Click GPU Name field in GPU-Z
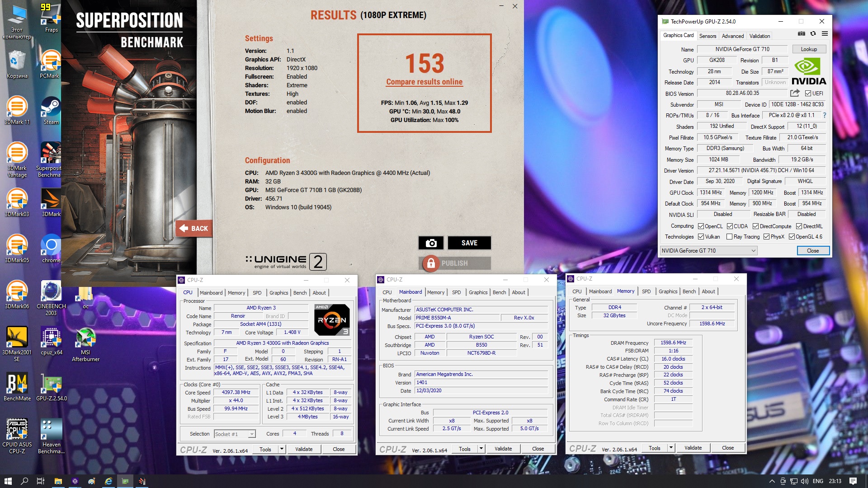868x488 pixels. 742,49
